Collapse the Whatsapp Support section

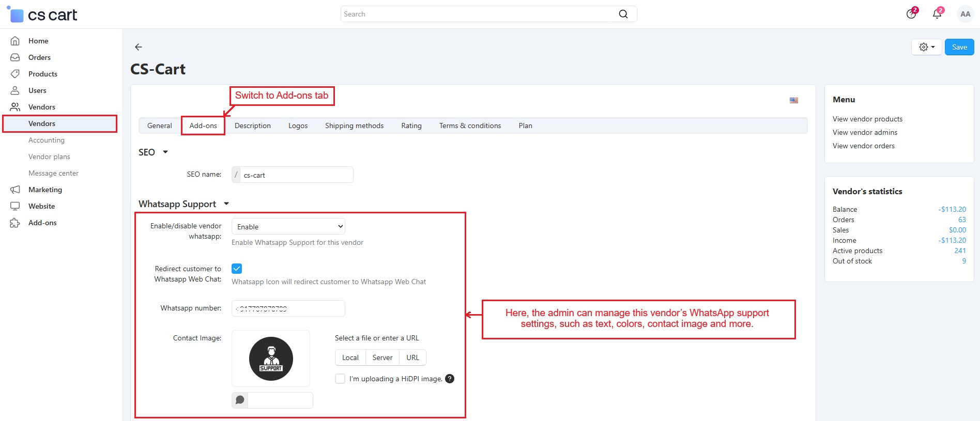click(x=226, y=204)
